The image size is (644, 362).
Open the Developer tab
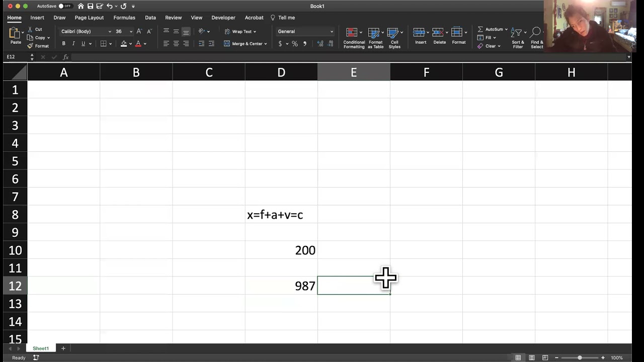click(x=223, y=18)
